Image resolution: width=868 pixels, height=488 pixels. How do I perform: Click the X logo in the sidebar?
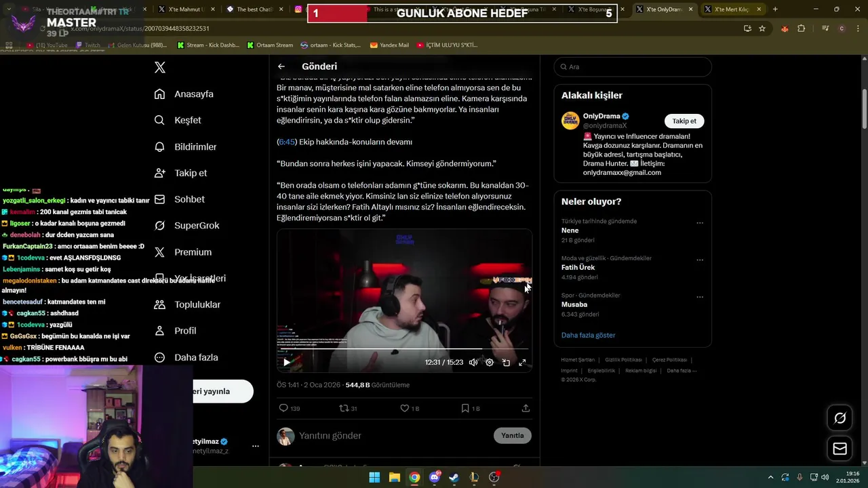tap(160, 67)
